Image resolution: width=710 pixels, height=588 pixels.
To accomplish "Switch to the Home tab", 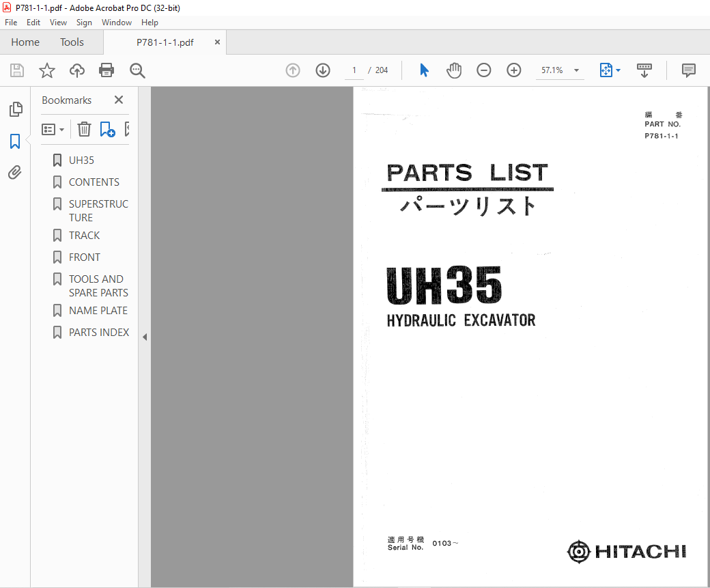I will [25, 42].
